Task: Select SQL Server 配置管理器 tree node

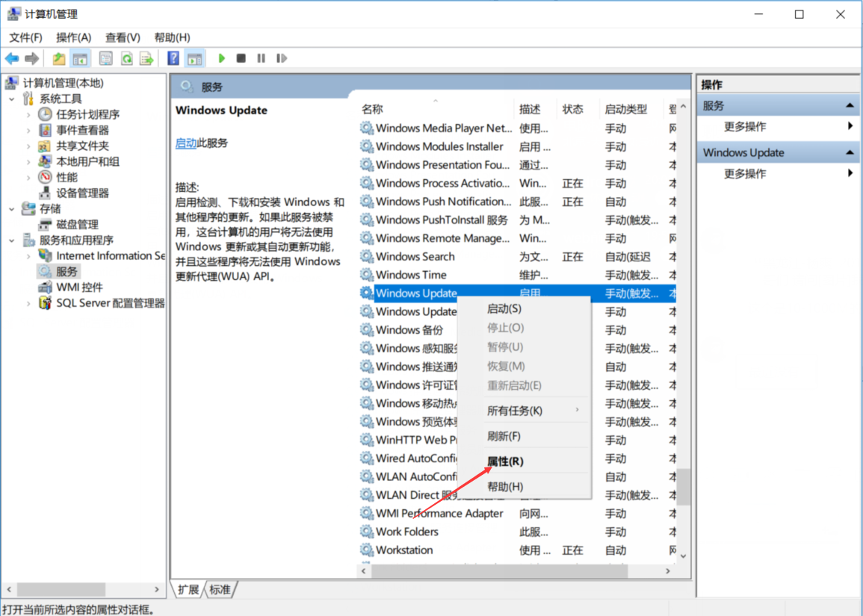Action: point(110,303)
